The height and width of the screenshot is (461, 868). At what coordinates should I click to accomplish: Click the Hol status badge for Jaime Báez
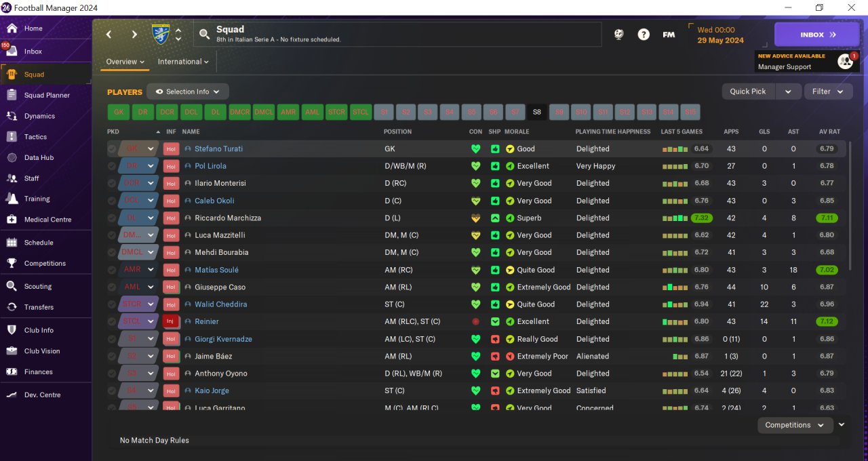pyautogui.click(x=171, y=357)
